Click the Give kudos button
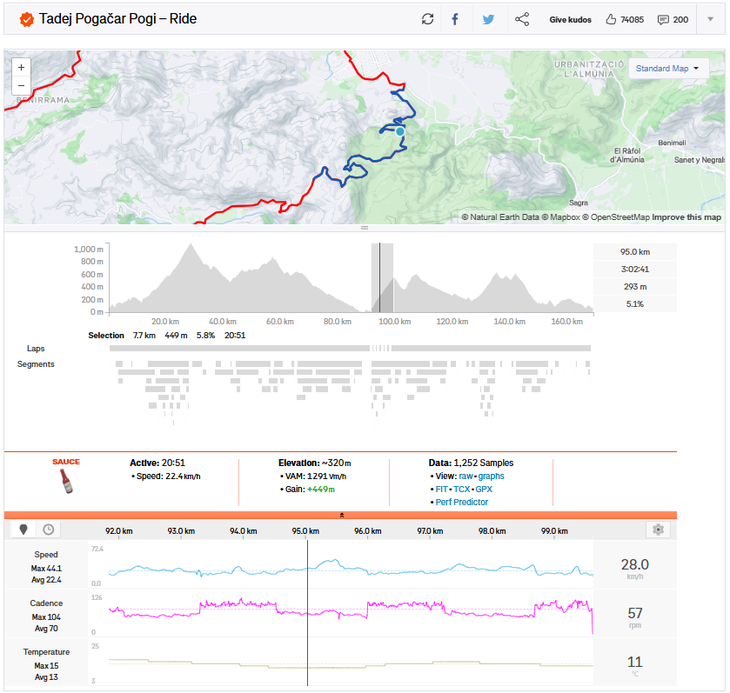 tap(570, 20)
